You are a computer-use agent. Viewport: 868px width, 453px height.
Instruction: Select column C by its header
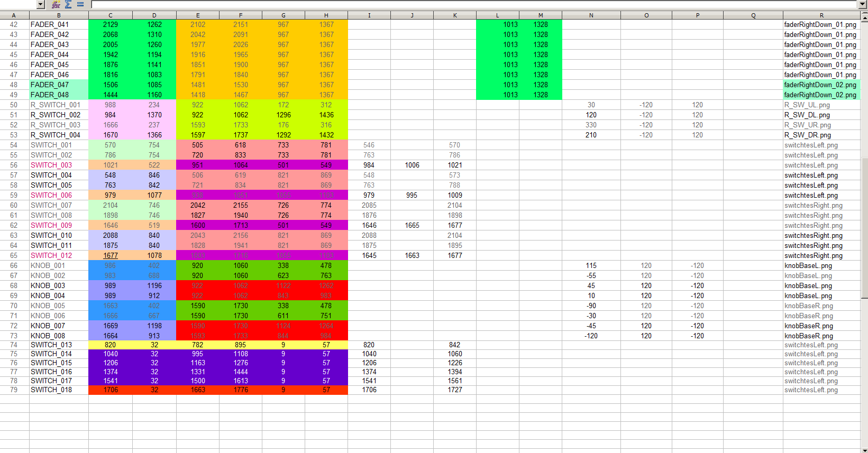[110, 15]
